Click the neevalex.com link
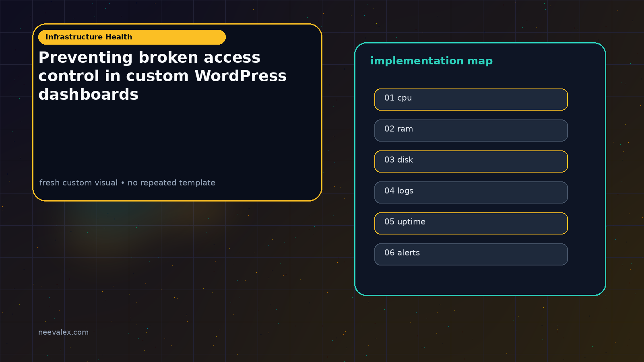 [63, 332]
